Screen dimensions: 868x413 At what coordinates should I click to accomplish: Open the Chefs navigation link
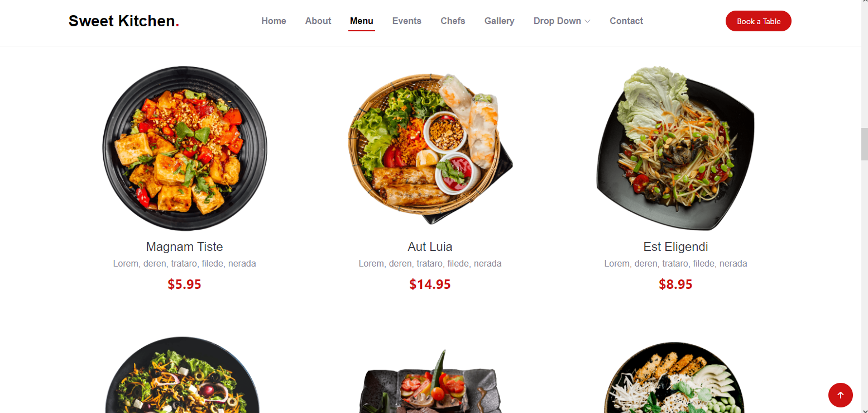453,21
